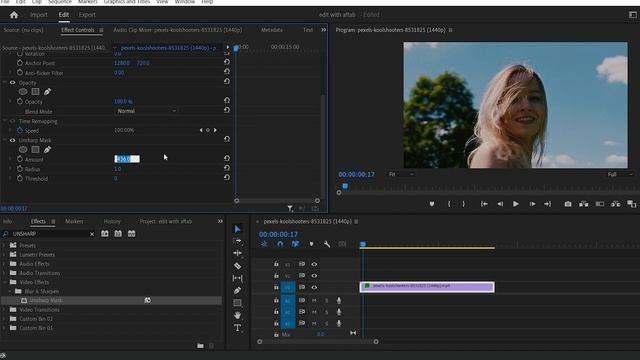This screenshot has width=640, height=360.
Task: Switch to Export workspace tab
Action: pyautogui.click(x=87, y=15)
